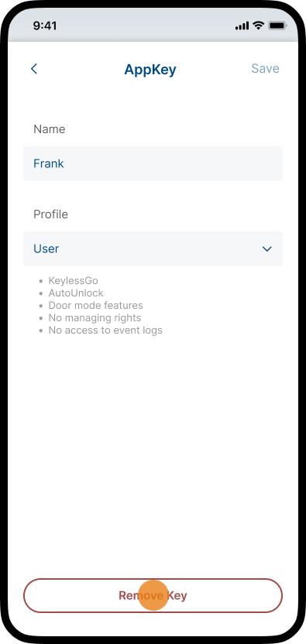Image resolution: width=306 pixels, height=644 pixels.
Task: Tap the 9:41 clock in status bar
Action: pyautogui.click(x=44, y=26)
